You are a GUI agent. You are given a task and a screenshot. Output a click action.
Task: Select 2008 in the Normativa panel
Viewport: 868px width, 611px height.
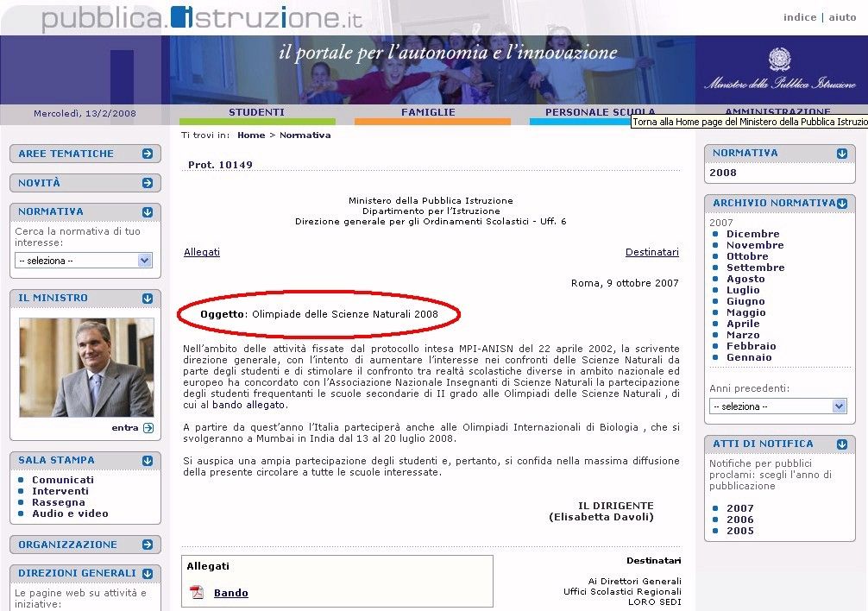point(723,173)
